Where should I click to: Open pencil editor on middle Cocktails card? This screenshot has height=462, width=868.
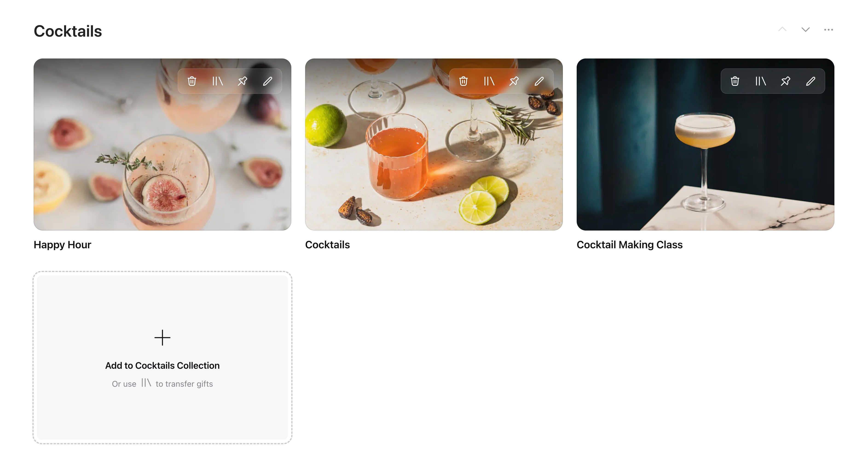(x=539, y=81)
